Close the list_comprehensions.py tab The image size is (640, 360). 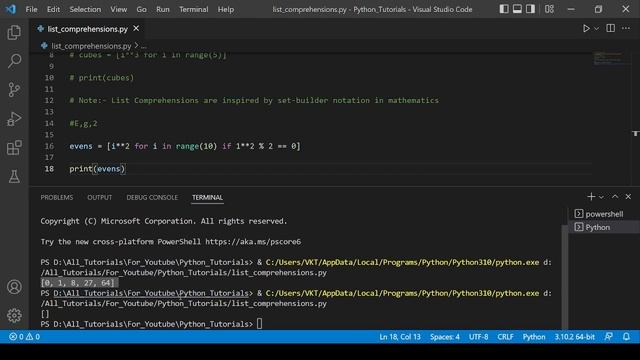(x=136, y=29)
